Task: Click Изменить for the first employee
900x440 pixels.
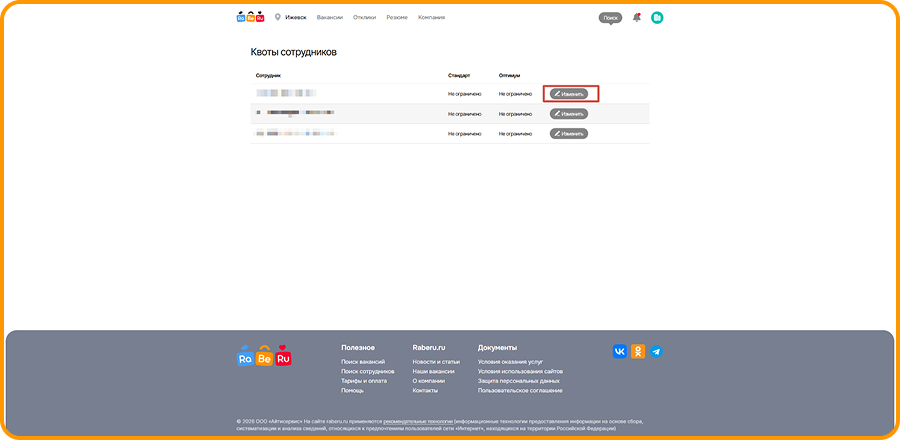Action: click(x=569, y=94)
